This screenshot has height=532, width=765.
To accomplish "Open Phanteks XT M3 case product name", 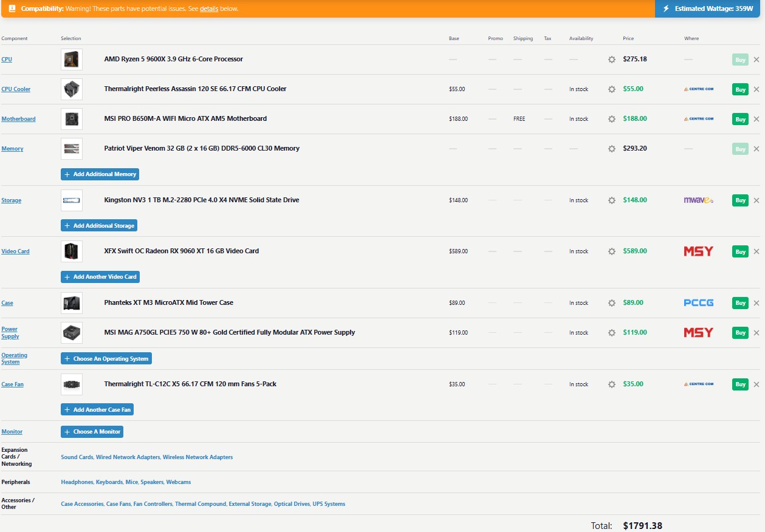I will pyautogui.click(x=169, y=303).
